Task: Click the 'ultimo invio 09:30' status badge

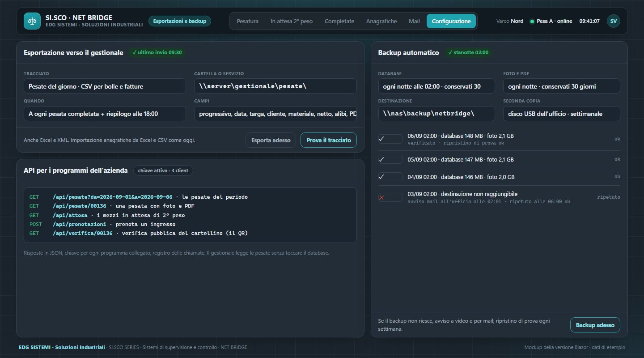Action: point(157,52)
